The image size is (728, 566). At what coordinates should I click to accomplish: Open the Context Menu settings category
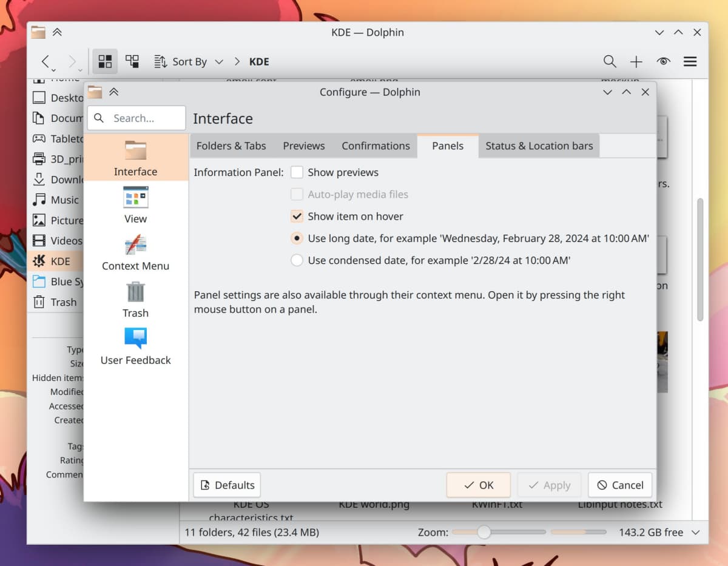coord(136,252)
